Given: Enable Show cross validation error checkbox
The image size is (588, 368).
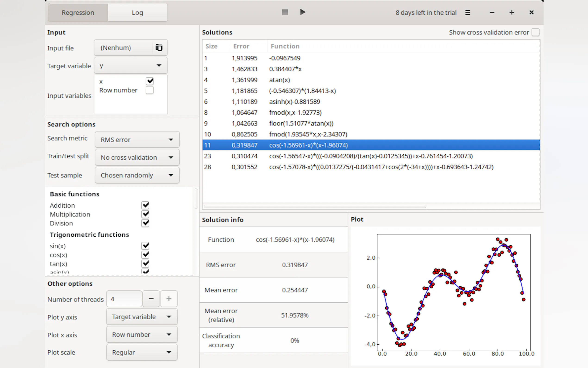Looking at the screenshot, I should coord(535,32).
